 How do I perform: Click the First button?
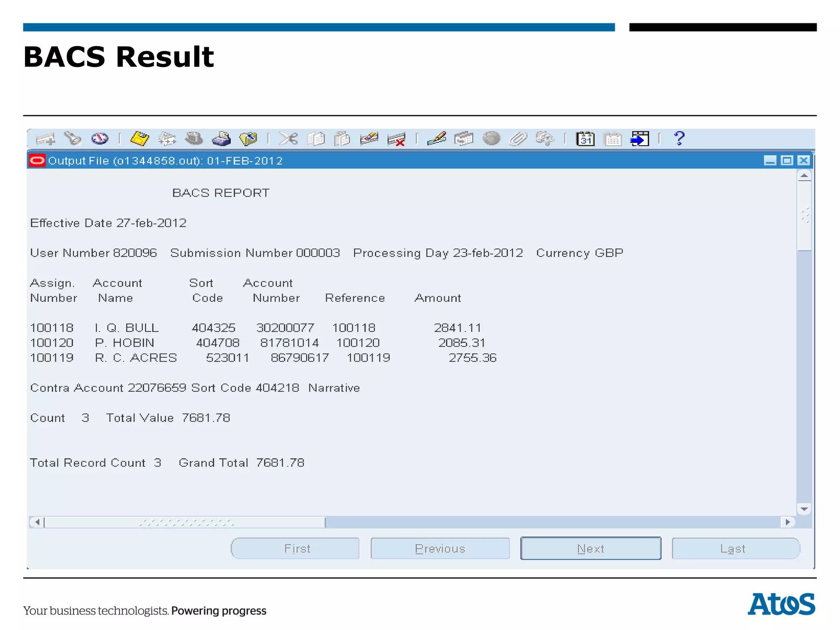pos(295,548)
